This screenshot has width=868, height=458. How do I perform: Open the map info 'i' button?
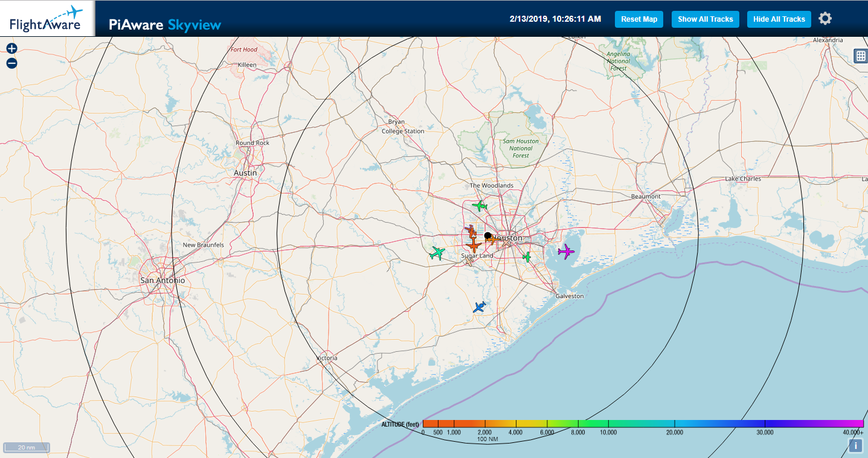(x=855, y=446)
